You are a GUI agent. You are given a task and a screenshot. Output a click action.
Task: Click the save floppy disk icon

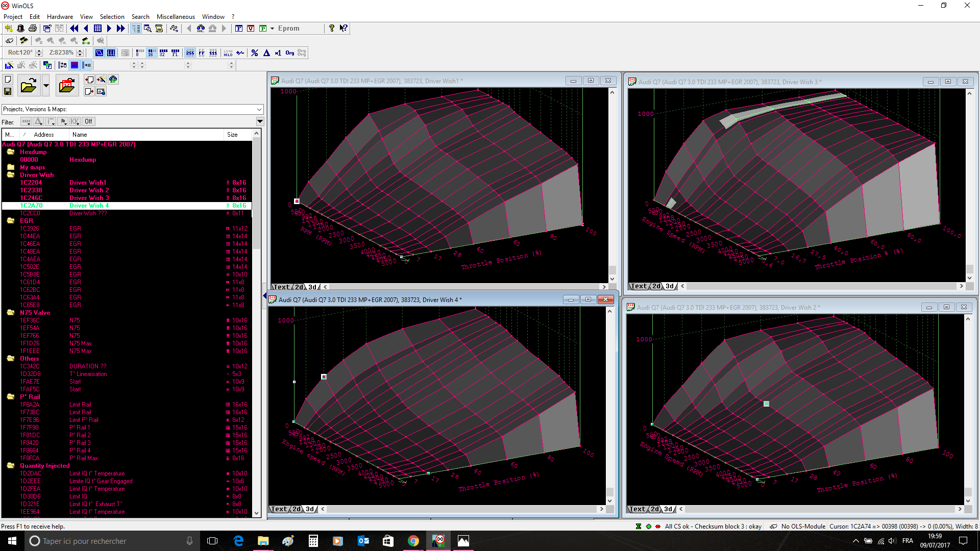[x=8, y=91]
